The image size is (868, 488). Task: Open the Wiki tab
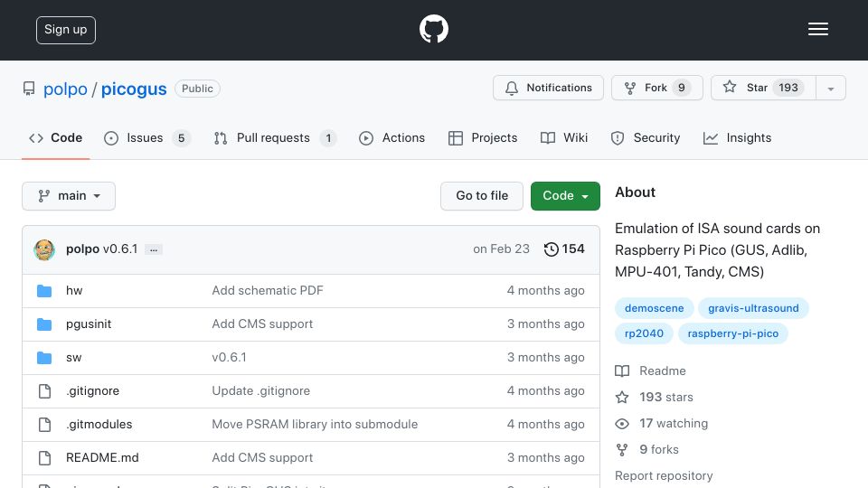point(564,137)
